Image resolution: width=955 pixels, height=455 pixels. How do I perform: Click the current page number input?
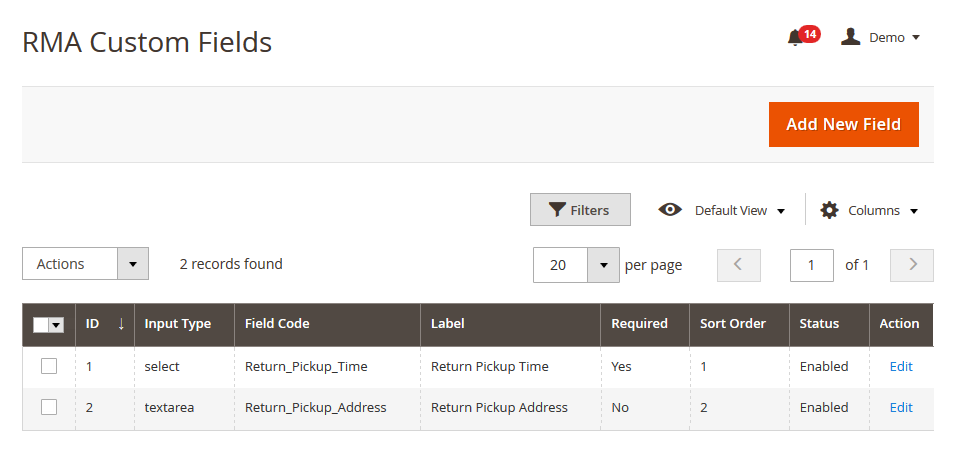pos(811,265)
